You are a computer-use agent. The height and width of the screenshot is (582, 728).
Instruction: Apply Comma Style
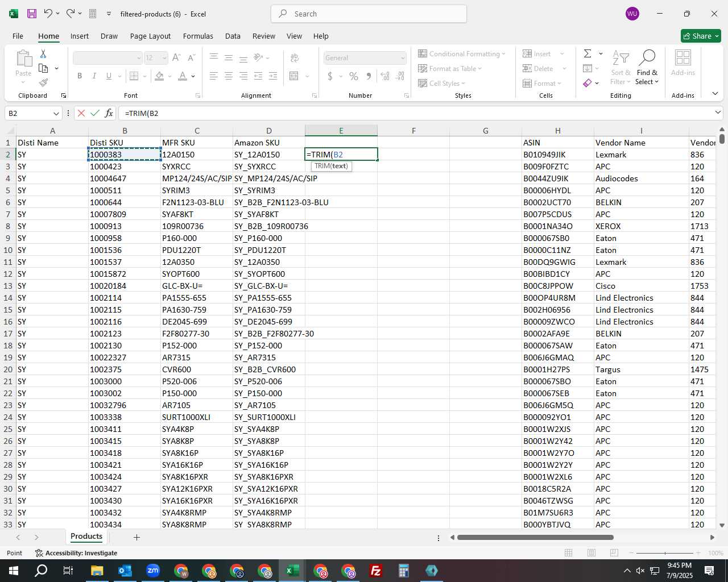369,76
